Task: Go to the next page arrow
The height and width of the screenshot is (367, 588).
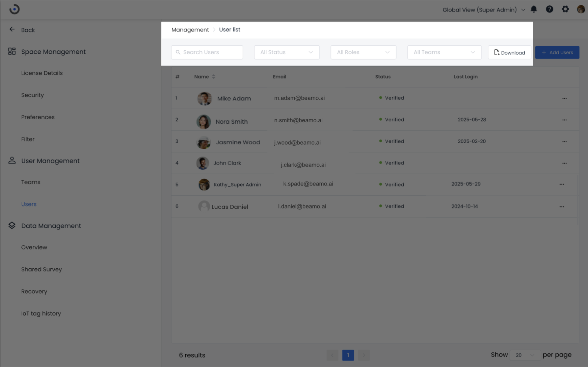Action: [x=364, y=355]
